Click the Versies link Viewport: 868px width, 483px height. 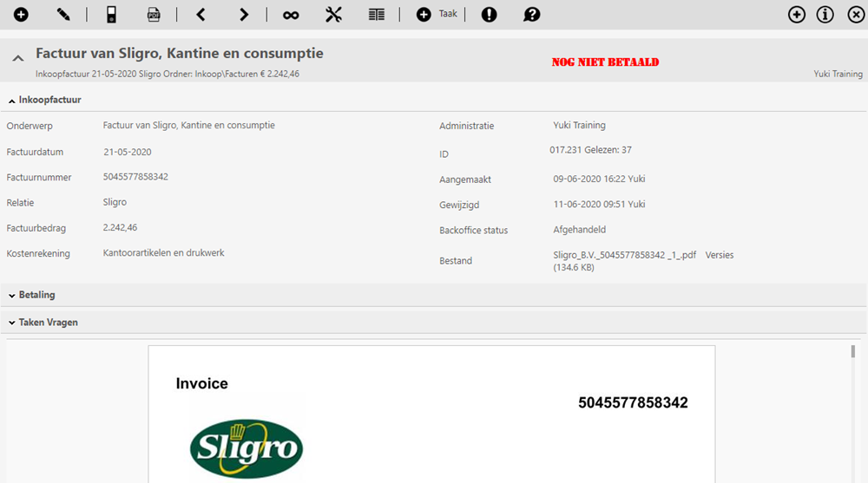720,255
